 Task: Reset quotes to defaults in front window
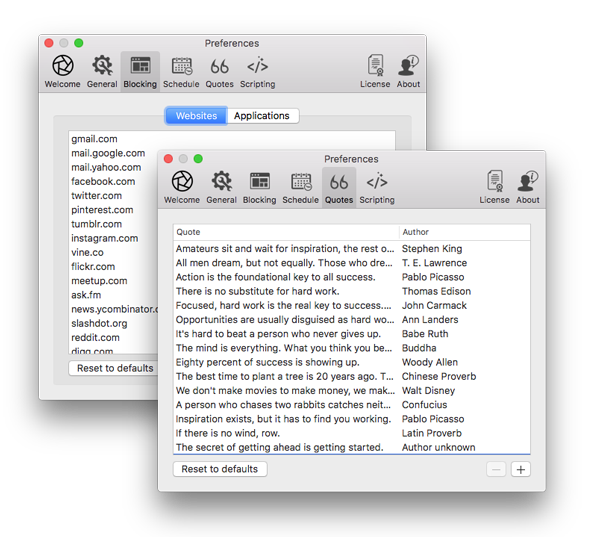[220, 469]
